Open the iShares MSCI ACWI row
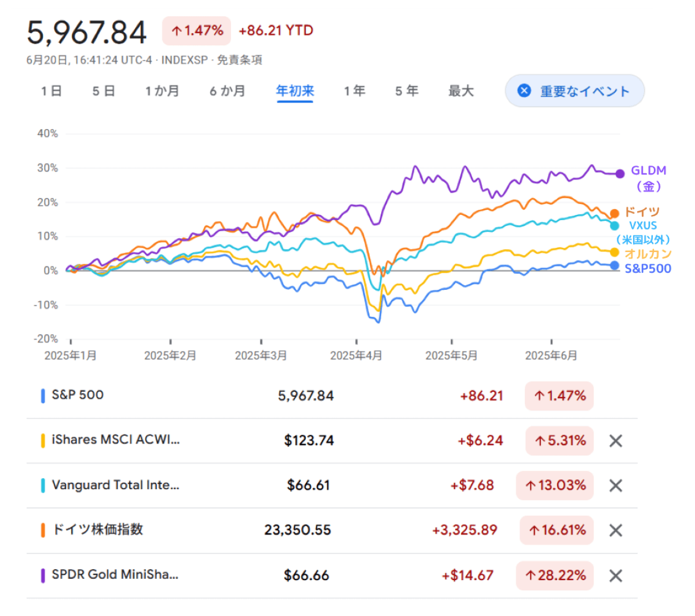This screenshot has height=616, width=695. [332, 441]
